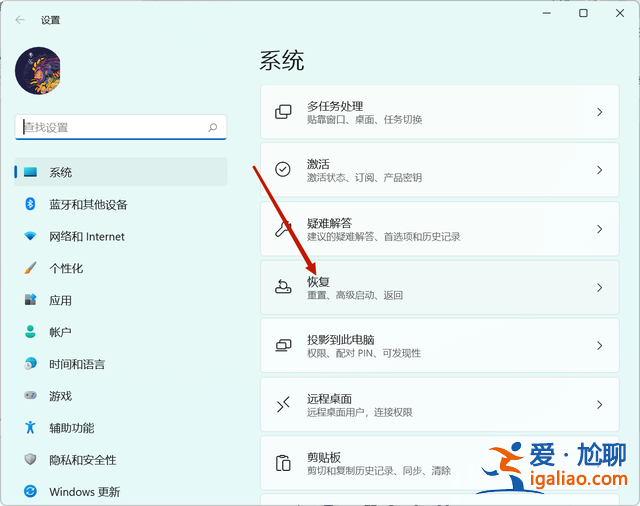The width and height of the screenshot is (640, 506).
Task: Click the 多任务处理 windows icon
Action: [x=283, y=112]
